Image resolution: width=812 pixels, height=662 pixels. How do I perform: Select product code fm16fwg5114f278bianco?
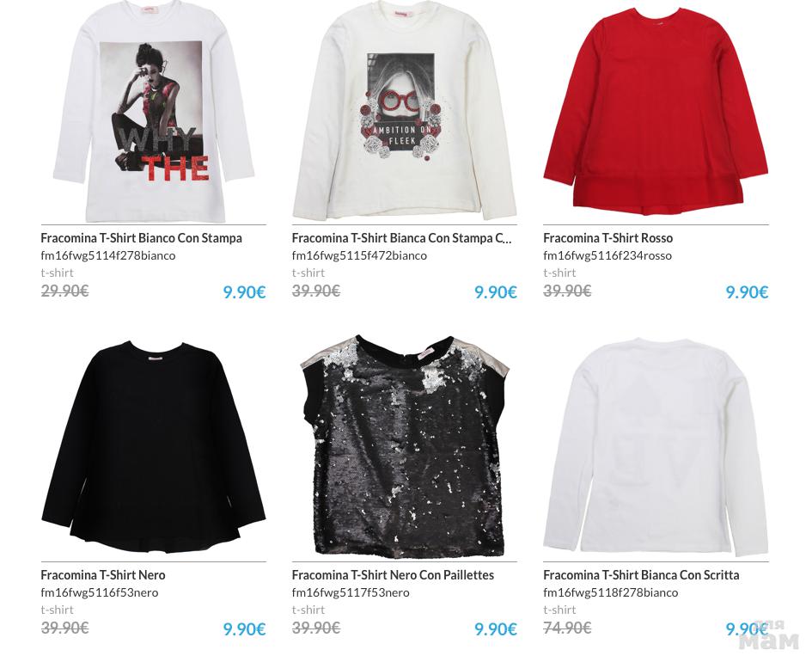pos(107,255)
